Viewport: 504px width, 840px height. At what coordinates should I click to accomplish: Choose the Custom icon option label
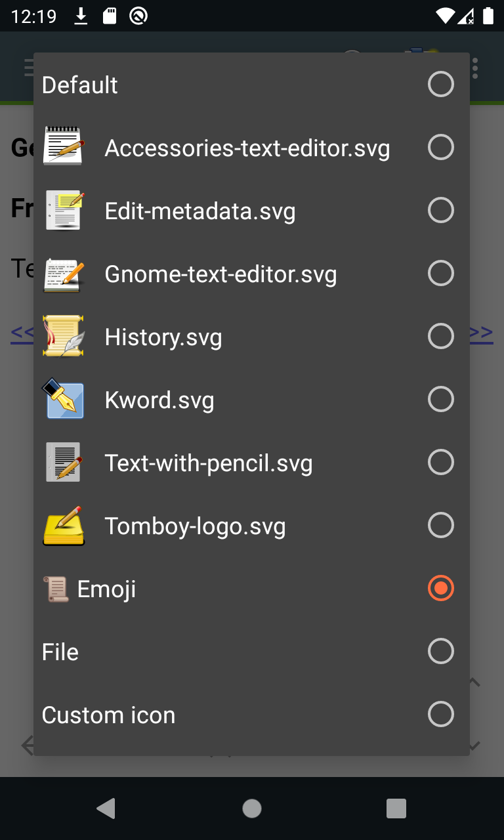point(109,715)
